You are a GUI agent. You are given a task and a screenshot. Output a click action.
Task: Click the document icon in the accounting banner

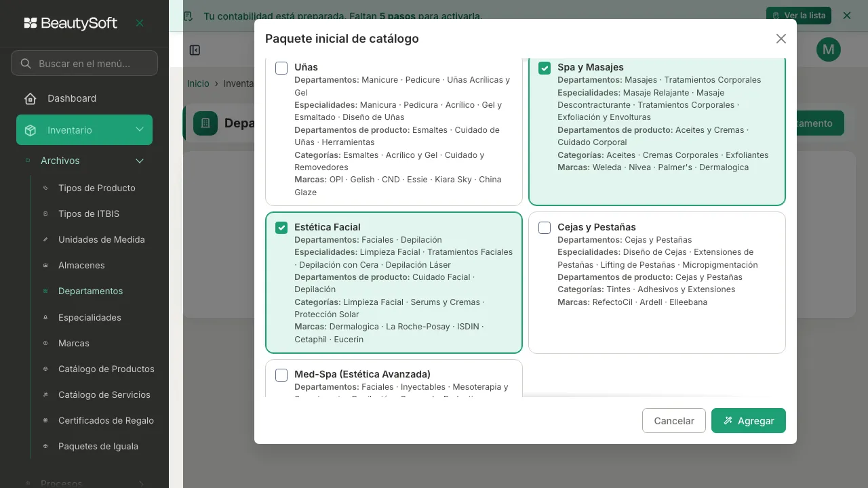click(189, 16)
